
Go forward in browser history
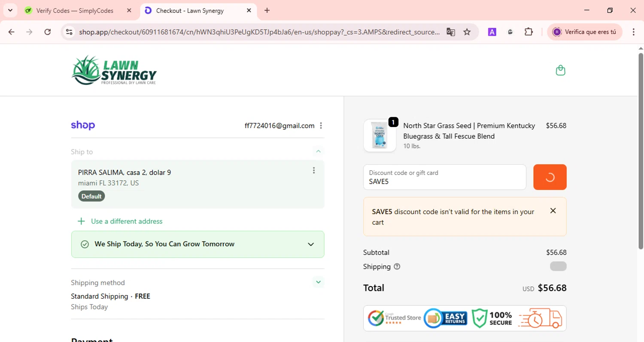[29, 32]
